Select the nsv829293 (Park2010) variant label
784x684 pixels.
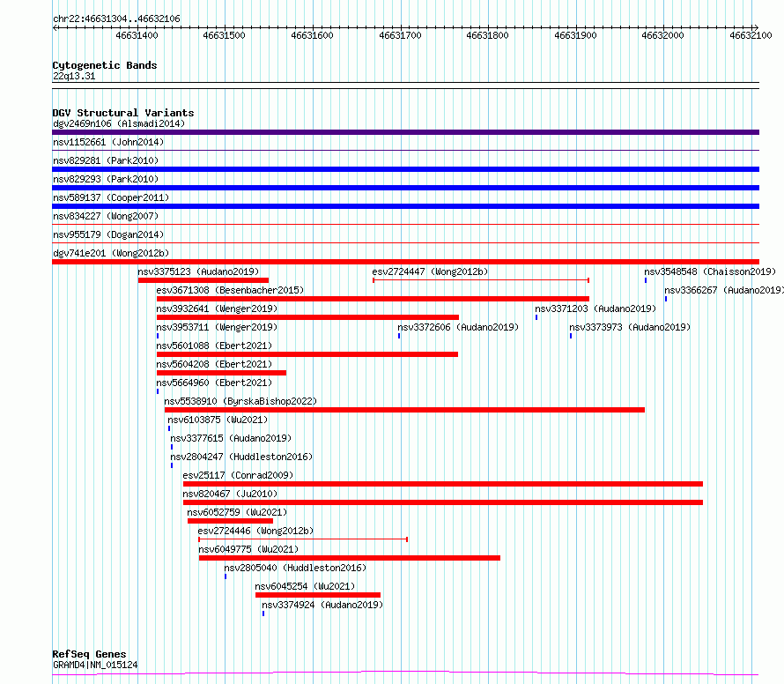(x=106, y=179)
